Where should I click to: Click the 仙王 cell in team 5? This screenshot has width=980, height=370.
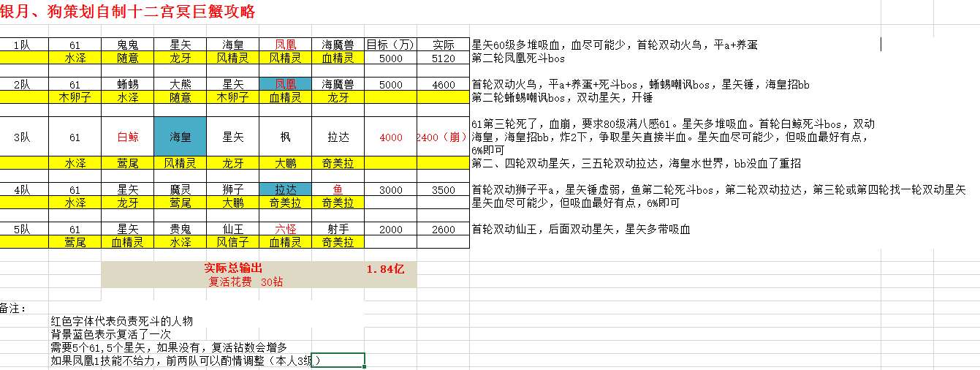(x=232, y=230)
